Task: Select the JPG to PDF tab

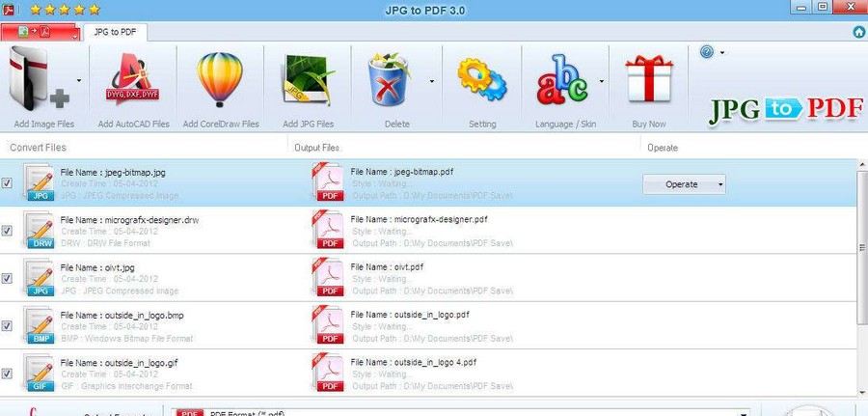Action: click(x=115, y=32)
